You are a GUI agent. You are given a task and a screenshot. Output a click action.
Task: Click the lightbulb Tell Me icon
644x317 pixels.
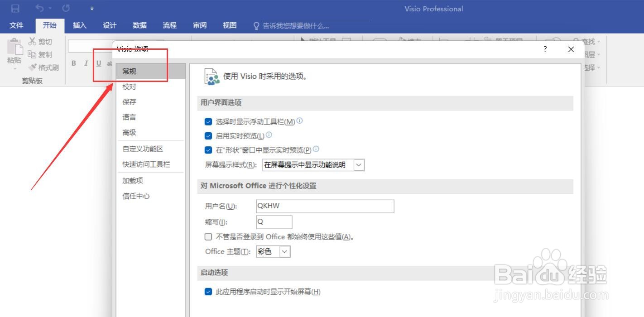point(256,26)
